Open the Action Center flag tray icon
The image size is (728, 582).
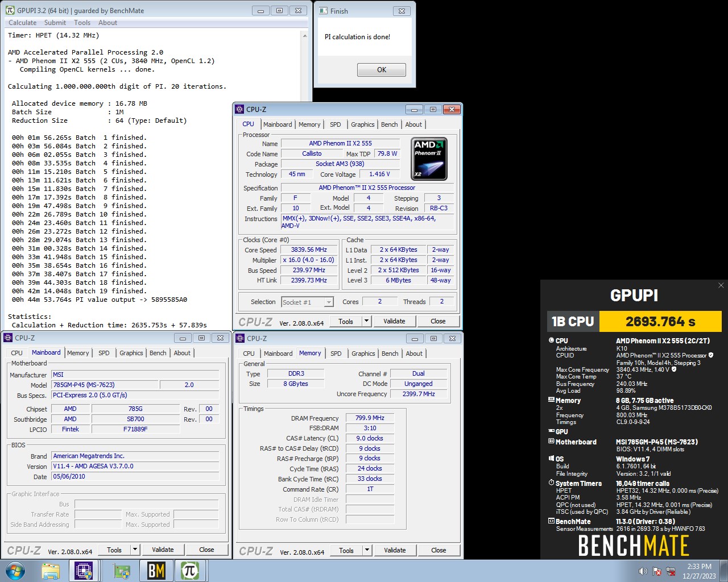point(657,571)
